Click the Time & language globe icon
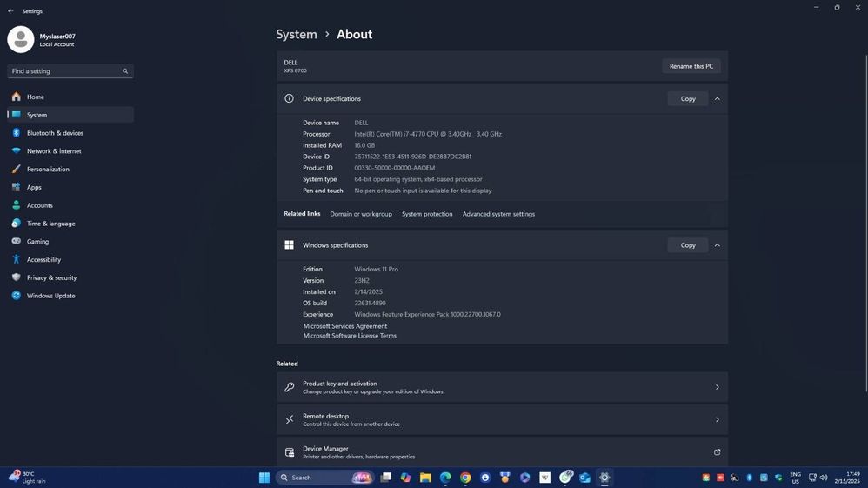This screenshot has height=488, width=868. [x=16, y=224]
